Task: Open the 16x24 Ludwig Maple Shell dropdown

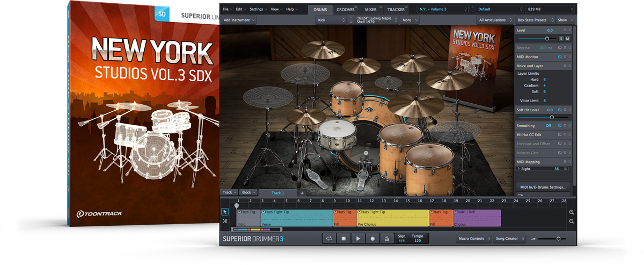Action: click(377, 20)
